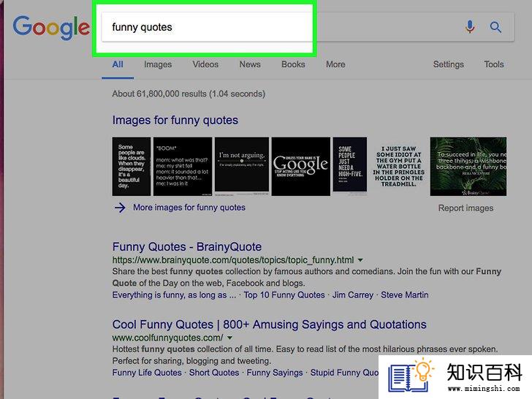The image size is (532, 399).
Task: Open the green fern 'To succeed' image
Action: click(x=468, y=167)
